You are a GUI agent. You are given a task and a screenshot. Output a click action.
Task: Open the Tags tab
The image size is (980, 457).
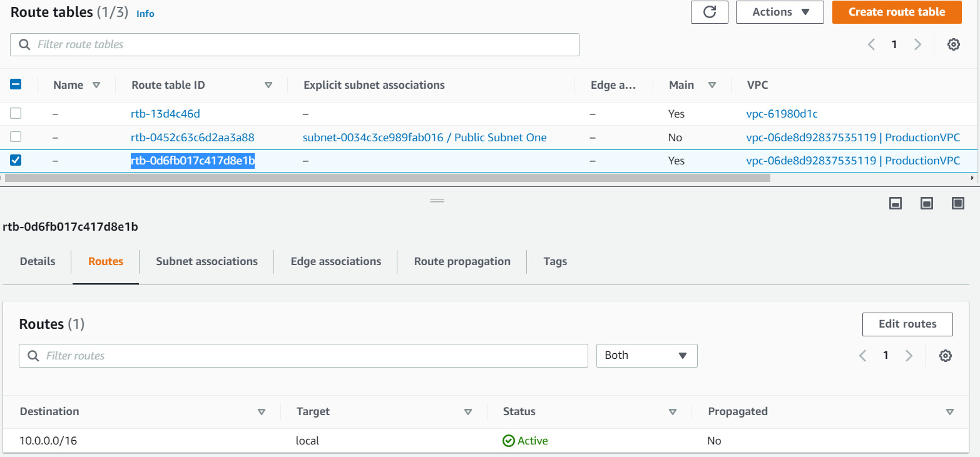coord(555,261)
